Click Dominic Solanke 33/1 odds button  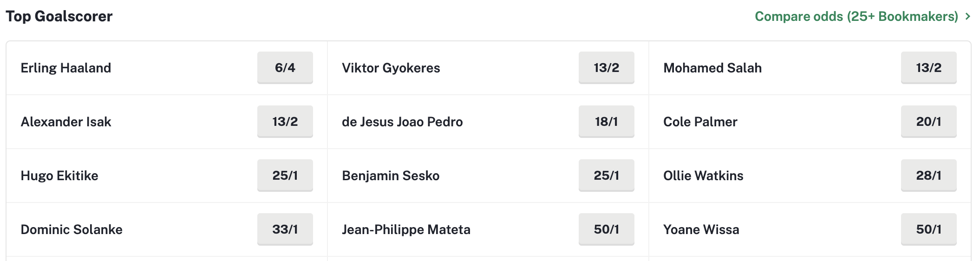tap(285, 229)
